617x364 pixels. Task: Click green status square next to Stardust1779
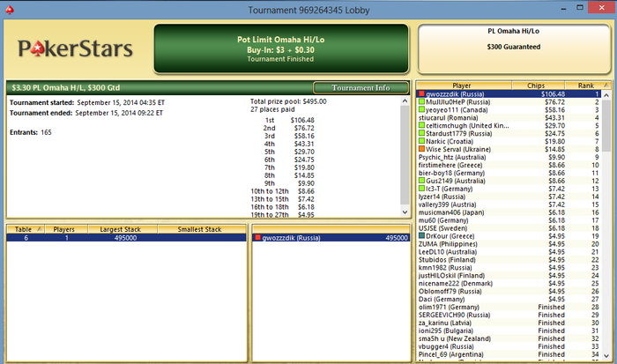coord(421,133)
